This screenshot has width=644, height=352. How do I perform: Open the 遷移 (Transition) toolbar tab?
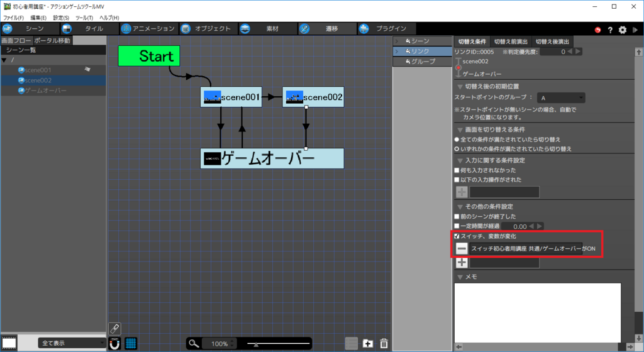click(x=327, y=29)
